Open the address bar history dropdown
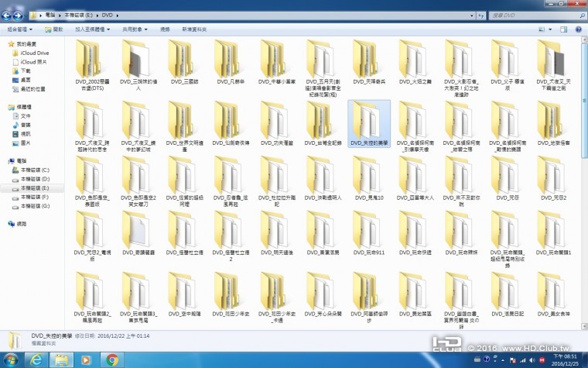Viewport: 588px width, 368px height. (472, 15)
